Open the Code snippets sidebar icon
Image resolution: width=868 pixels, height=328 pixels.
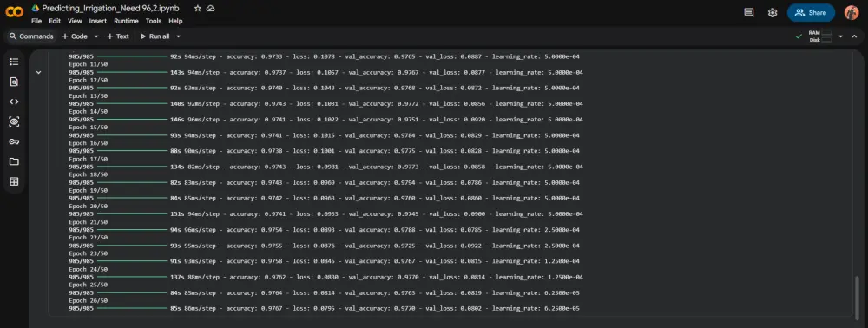[15, 102]
